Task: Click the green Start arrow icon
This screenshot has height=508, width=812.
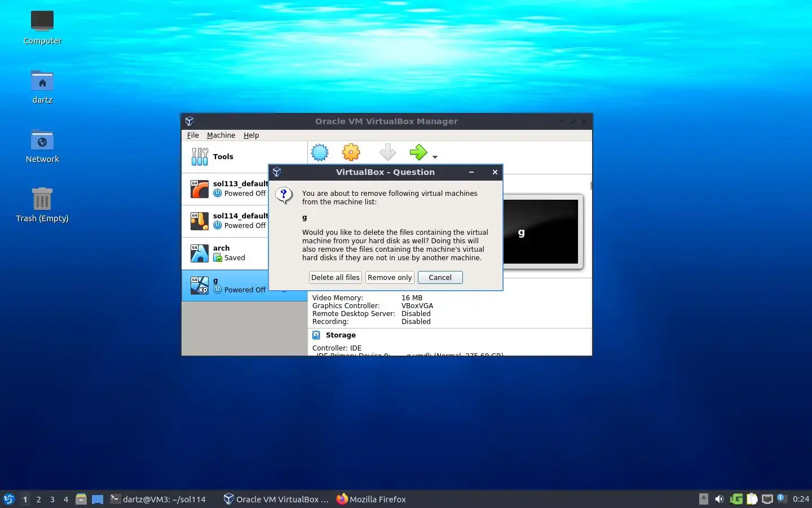Action: pos(418,152)
